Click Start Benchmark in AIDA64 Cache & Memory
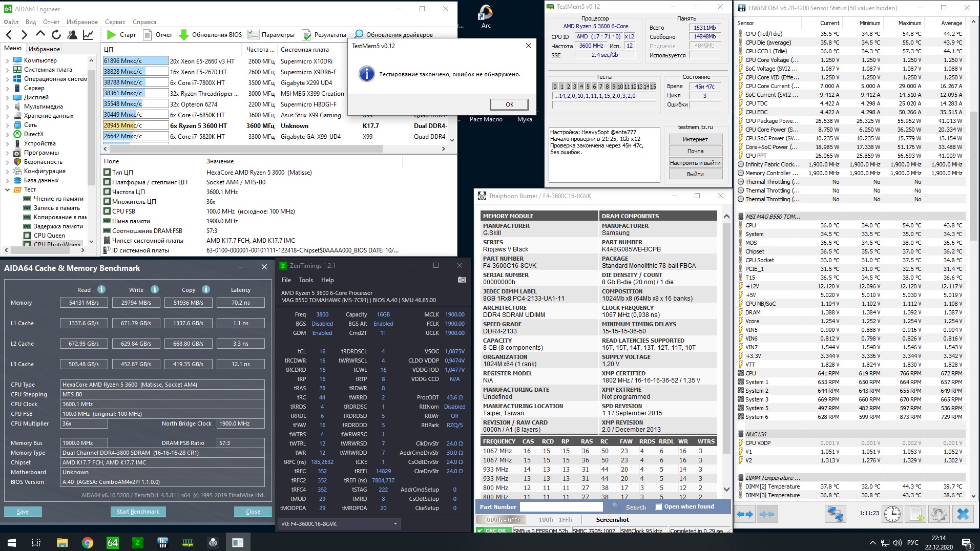 click(x=138, y=512)
